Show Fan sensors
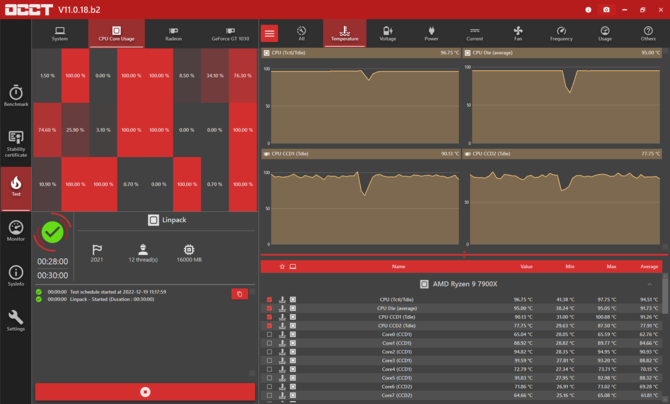The image size is (670, 404). tap(518, 33)
